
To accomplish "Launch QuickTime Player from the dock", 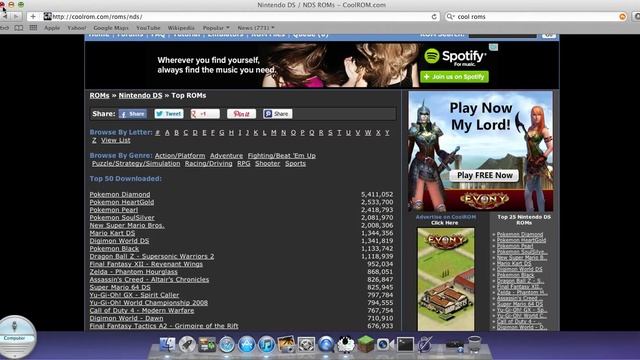I will click(x=326, y=344).
